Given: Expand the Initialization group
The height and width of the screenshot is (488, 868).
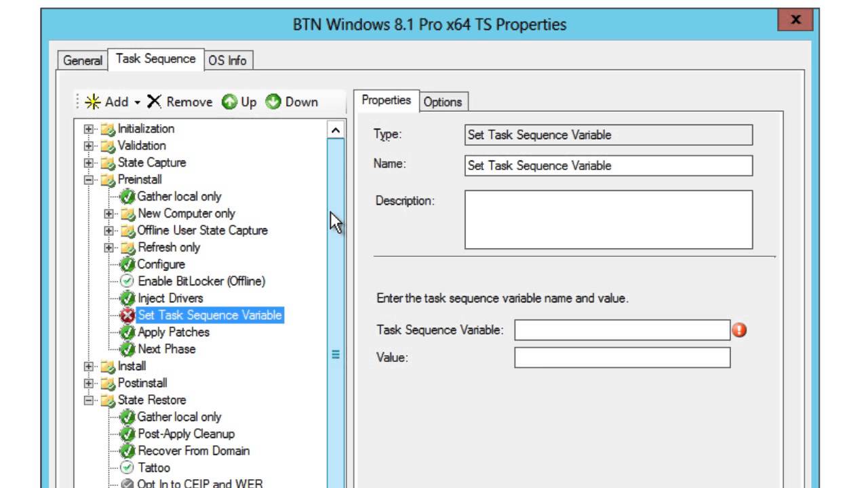Looking at the screenshot, I should point(89,129).
